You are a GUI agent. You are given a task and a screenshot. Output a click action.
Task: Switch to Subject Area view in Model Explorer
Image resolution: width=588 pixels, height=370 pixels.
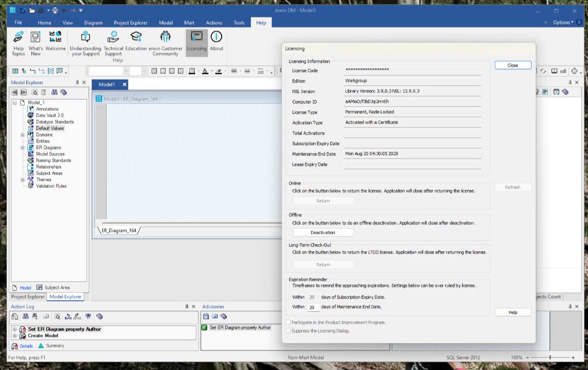pyautogui.click(x=53, y=288)
